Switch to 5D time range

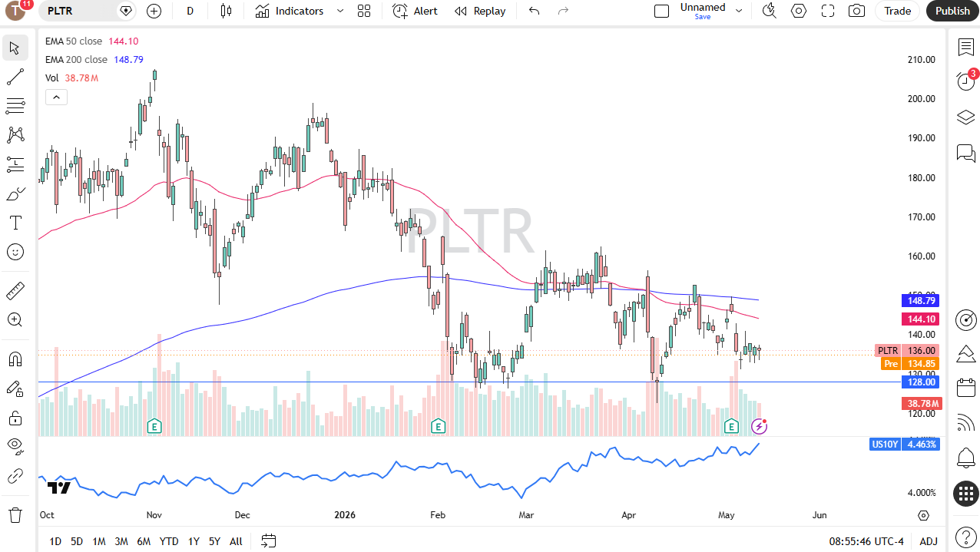[77, 541]
